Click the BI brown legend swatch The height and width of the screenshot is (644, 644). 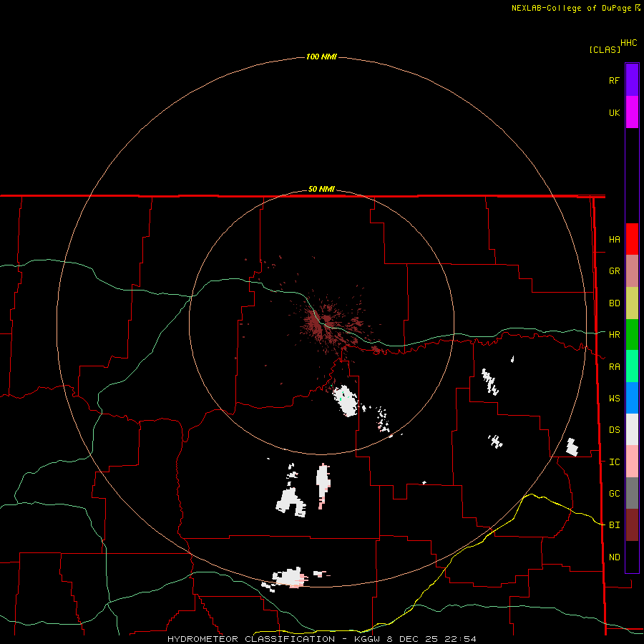[x=632, y=525]
